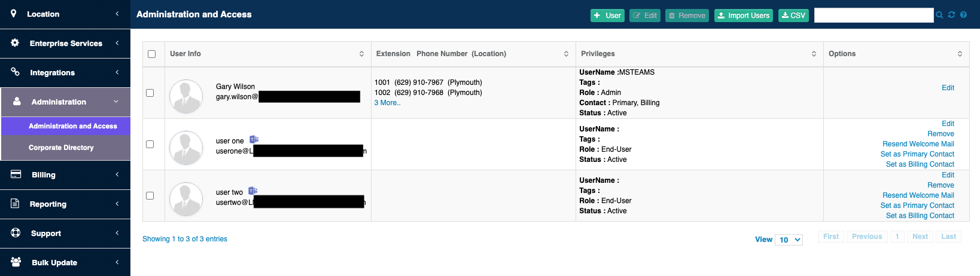Open the Reporting sidebar menu
980x276 pixels.
tap(65, 204)
